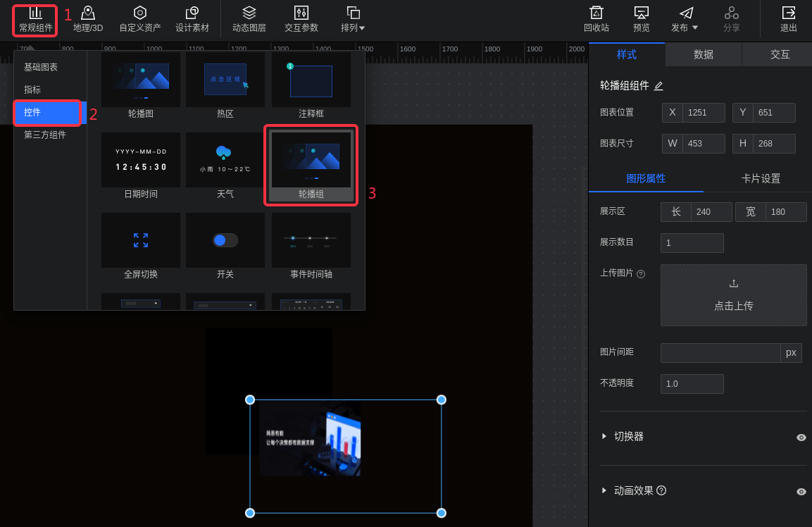Open the 回收站 recycle bin
This screenshot has width=812, height=527.
[596, 19]
